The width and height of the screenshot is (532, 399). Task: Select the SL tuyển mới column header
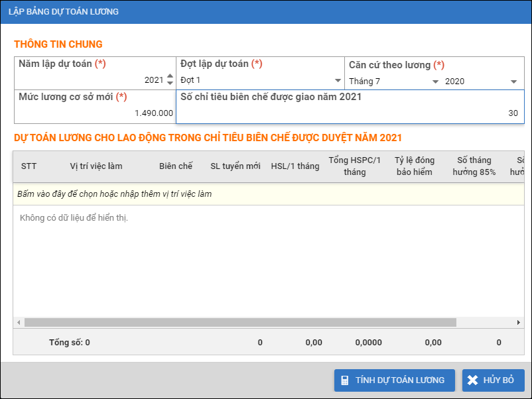coord(235,166)
